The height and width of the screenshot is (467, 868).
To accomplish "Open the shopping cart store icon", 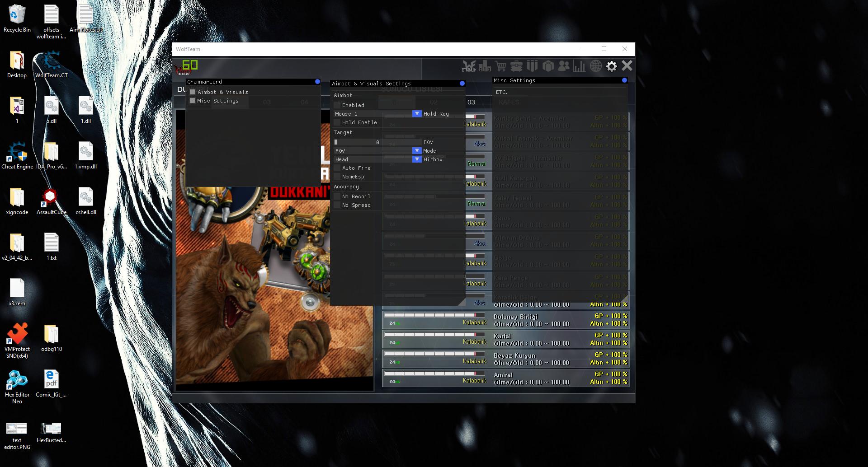I will 500,66.
